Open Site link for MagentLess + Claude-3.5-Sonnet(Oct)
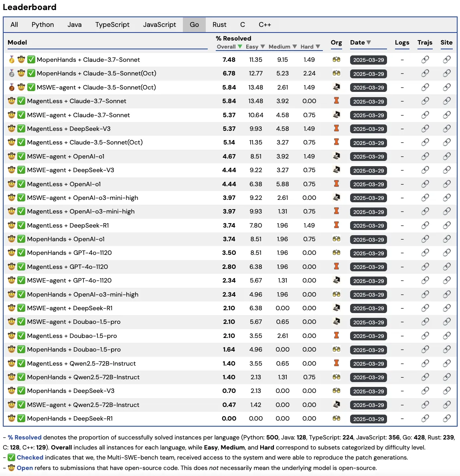460x476 pixels. (446, 142)
